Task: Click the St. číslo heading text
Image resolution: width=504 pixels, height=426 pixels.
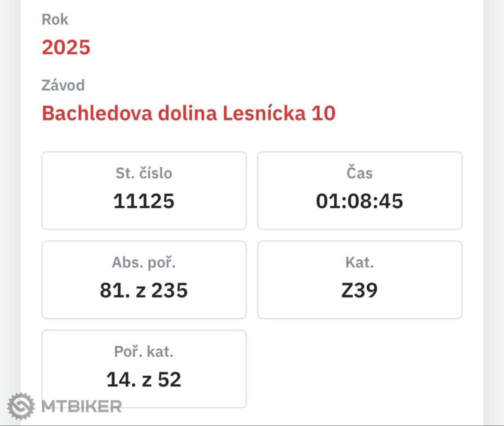Action: 144,173
